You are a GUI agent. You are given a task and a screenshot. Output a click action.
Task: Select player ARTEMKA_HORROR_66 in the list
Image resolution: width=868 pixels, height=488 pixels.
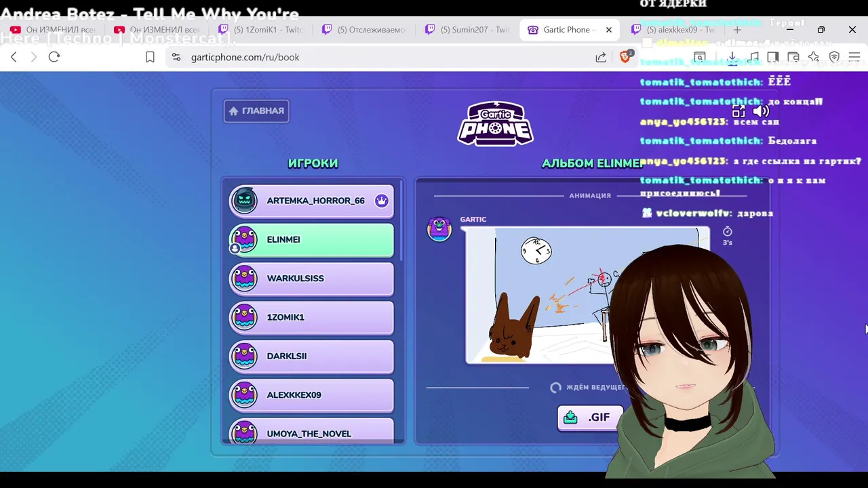[x=311, y=201]
